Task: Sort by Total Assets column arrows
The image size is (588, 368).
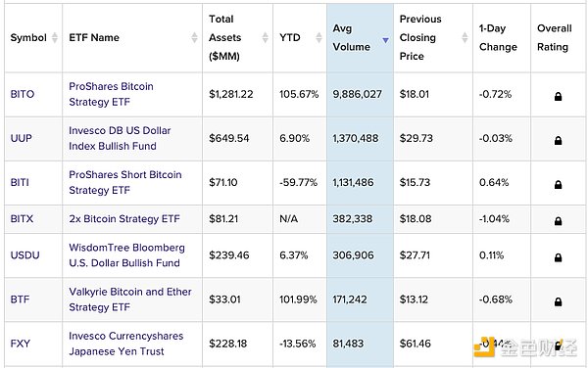Action: 266,37
